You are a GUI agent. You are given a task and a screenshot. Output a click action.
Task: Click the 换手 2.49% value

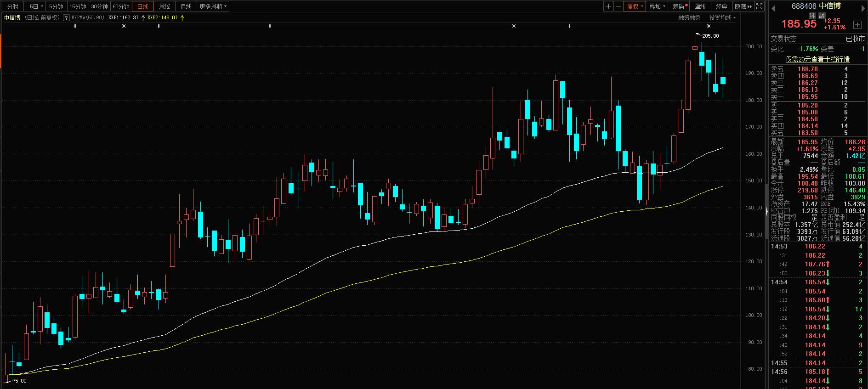(x=809, y=170)
